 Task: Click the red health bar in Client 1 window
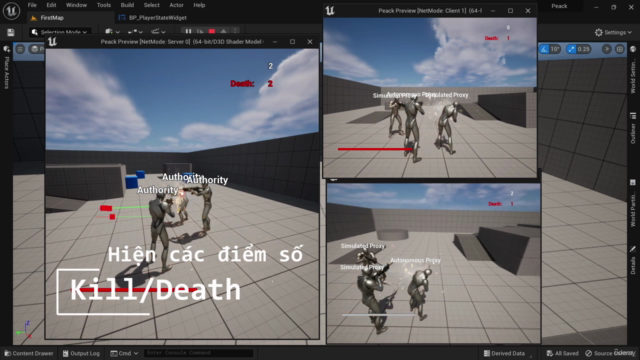[x=375, y=149]
